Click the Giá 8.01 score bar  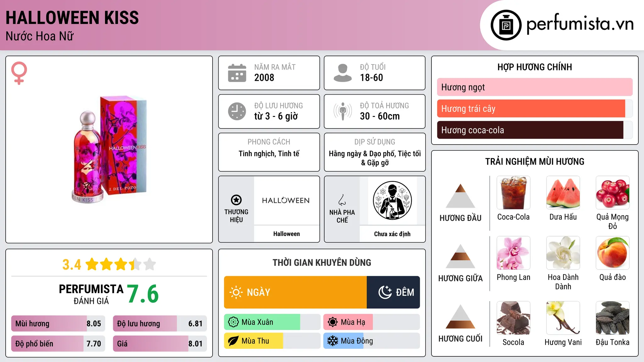[x=160, y=343]
